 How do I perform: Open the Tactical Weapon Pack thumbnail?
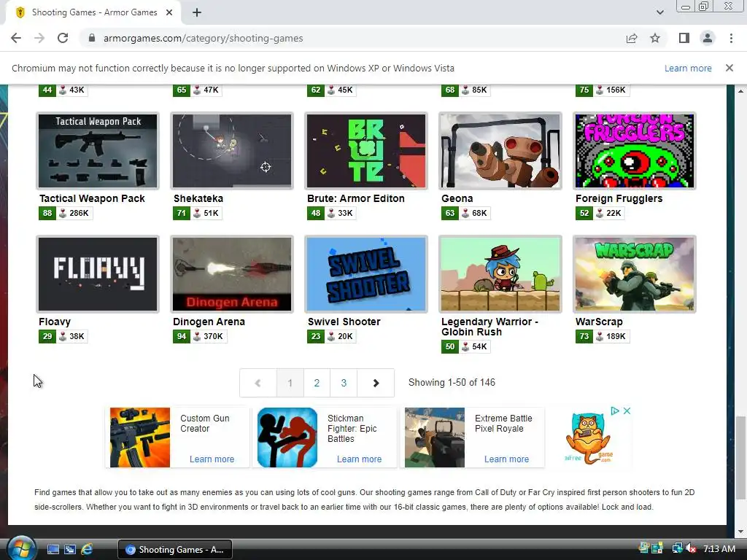coord(98,151)
